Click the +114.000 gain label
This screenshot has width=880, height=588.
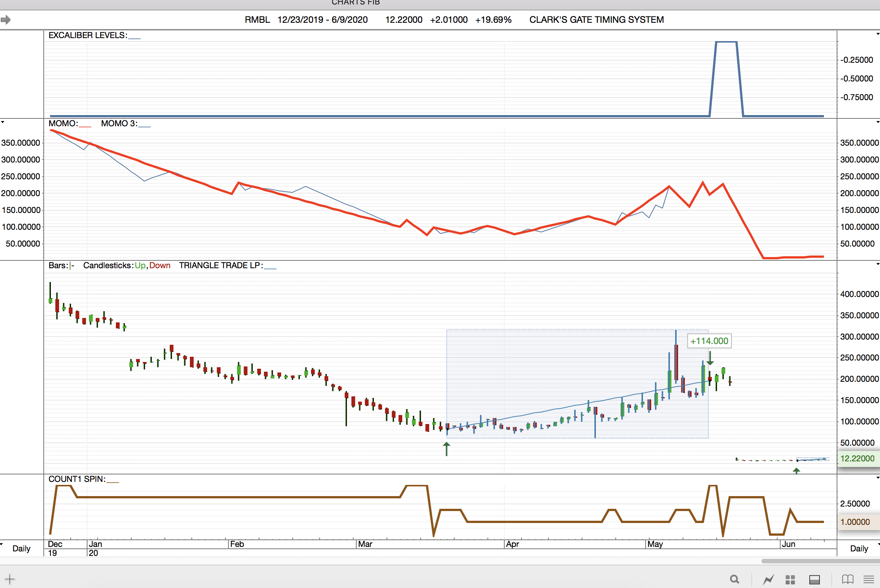point(709,341)
